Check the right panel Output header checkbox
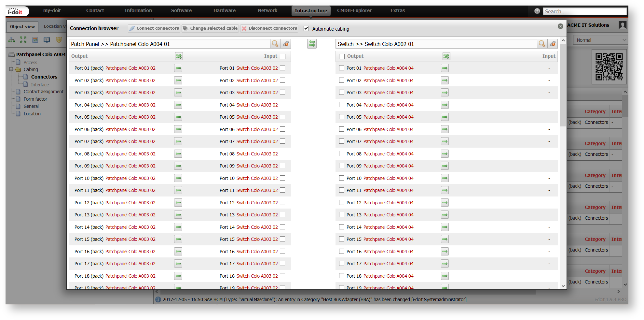 342,56
